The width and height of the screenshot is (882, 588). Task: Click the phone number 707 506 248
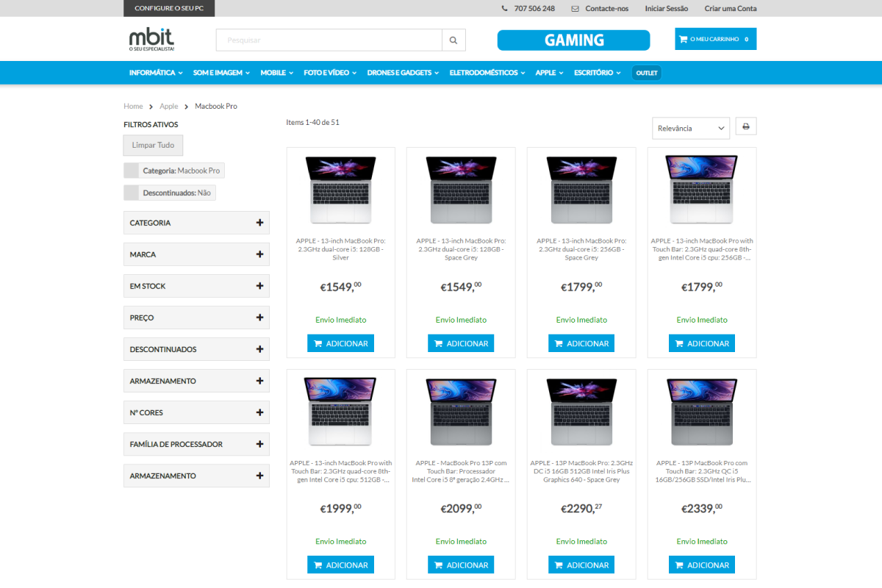pyautogui.click(x=534, y=9)
